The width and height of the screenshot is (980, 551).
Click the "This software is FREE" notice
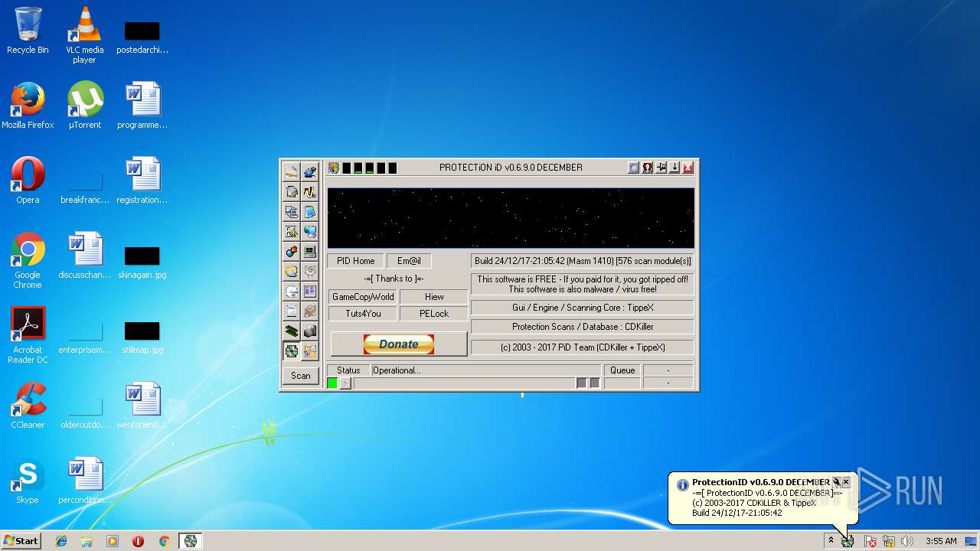(583, 284)
